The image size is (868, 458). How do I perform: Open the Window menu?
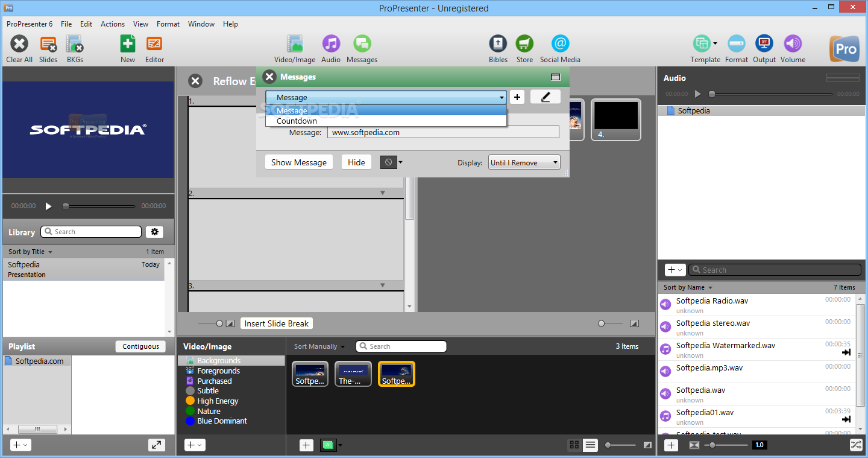pos(201,24)
